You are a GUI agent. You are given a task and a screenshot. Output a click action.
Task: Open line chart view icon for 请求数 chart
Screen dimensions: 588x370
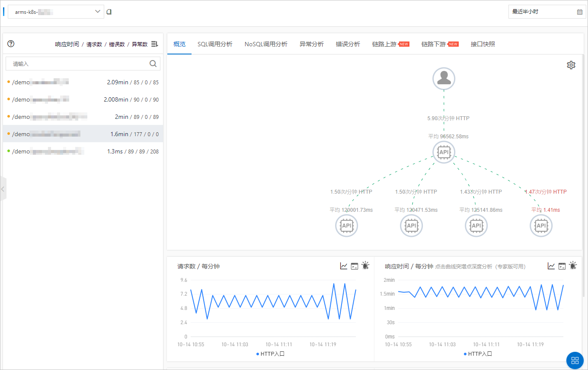pos(344,266)
